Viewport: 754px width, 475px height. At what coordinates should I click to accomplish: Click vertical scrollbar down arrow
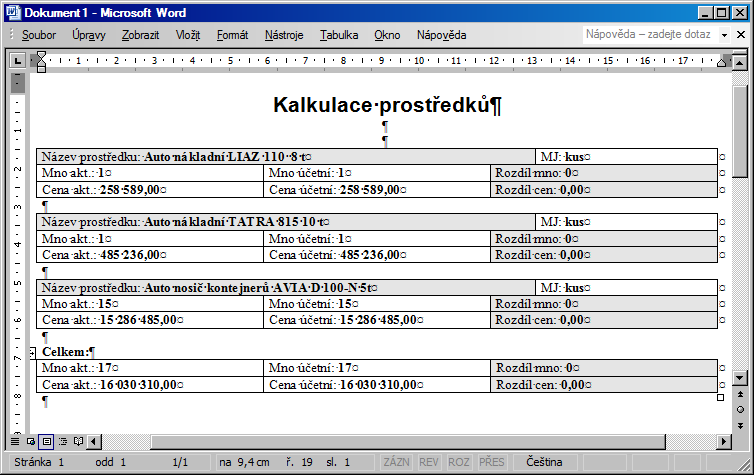[740, 378]
